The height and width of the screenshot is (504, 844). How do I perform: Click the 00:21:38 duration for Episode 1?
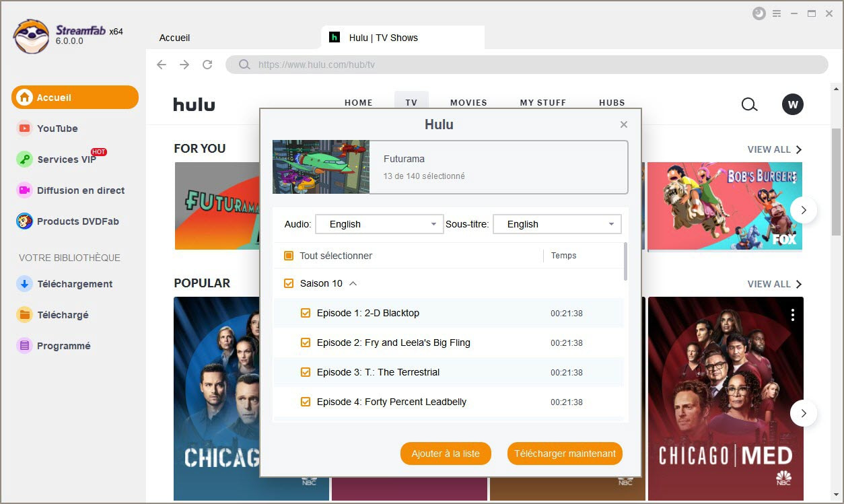(567, 313)
